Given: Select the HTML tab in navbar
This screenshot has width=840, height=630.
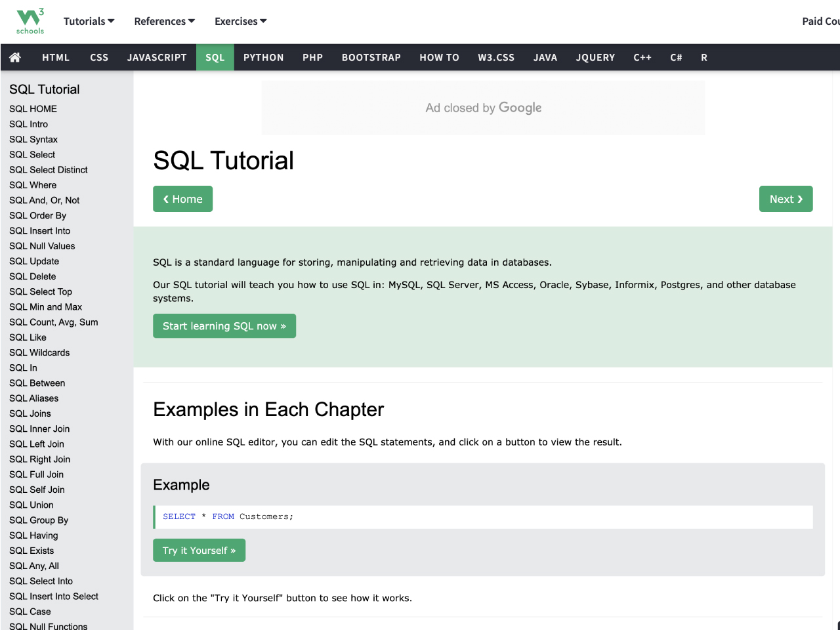Looking at the screenshot, I should pyautogui.click(x=56, y=57).
